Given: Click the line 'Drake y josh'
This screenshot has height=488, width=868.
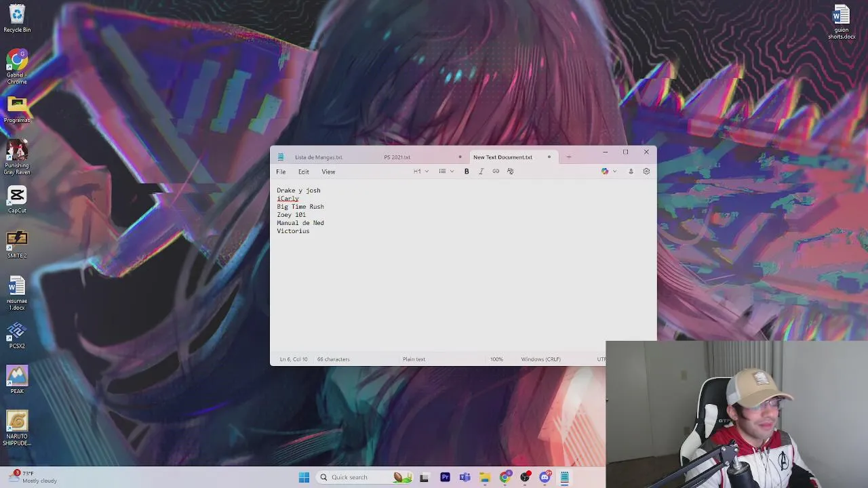Looking at the screenshot, I should (298, 190).
